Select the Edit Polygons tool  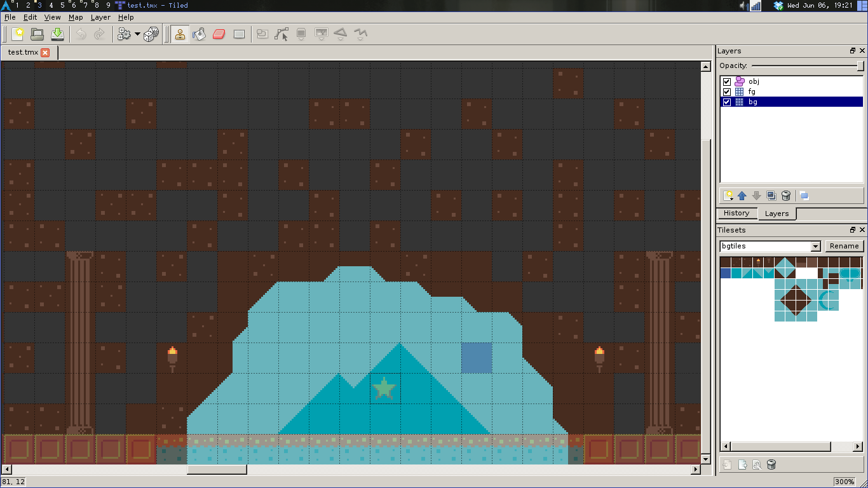click(281, 34)
